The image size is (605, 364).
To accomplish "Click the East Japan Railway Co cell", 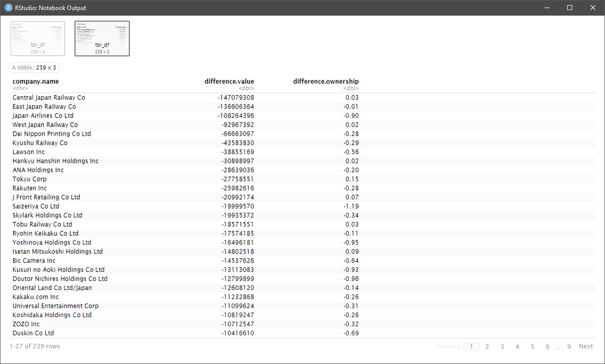I will point(44,106).
